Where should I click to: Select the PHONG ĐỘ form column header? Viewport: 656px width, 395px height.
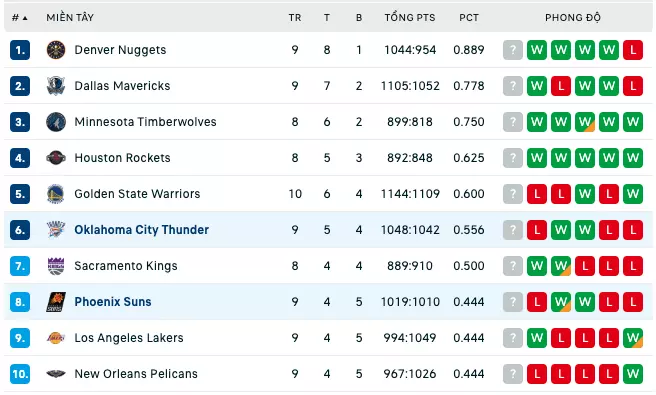pyautogui.click(x=573, y=18)
